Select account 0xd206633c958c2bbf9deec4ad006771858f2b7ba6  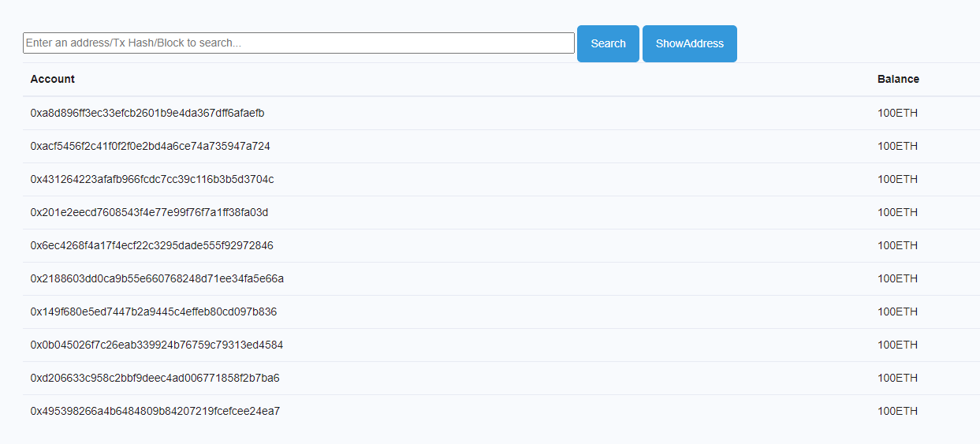(155, 378)
